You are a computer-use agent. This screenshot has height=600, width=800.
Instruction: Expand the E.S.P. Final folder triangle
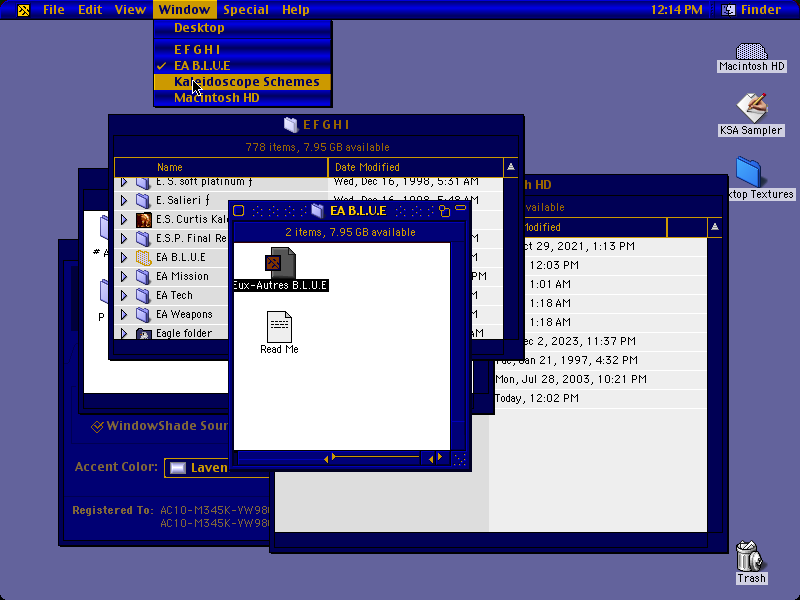(x=123, y=238)
